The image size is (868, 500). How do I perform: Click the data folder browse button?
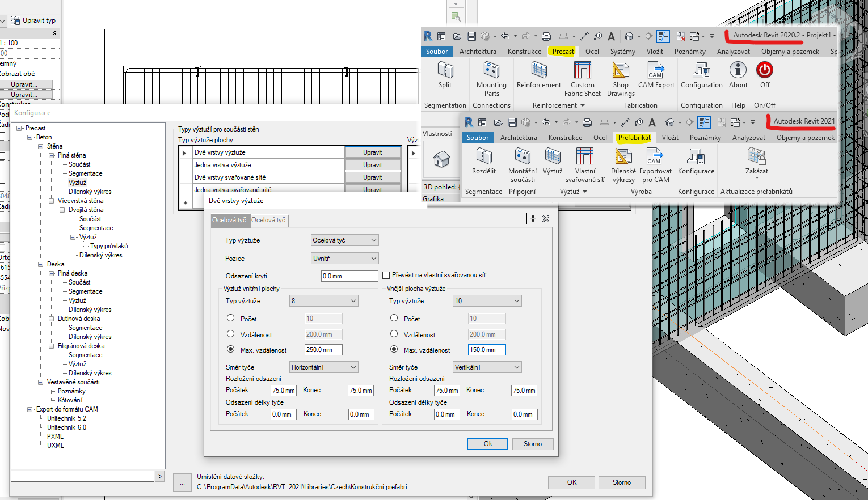[182, 483]
